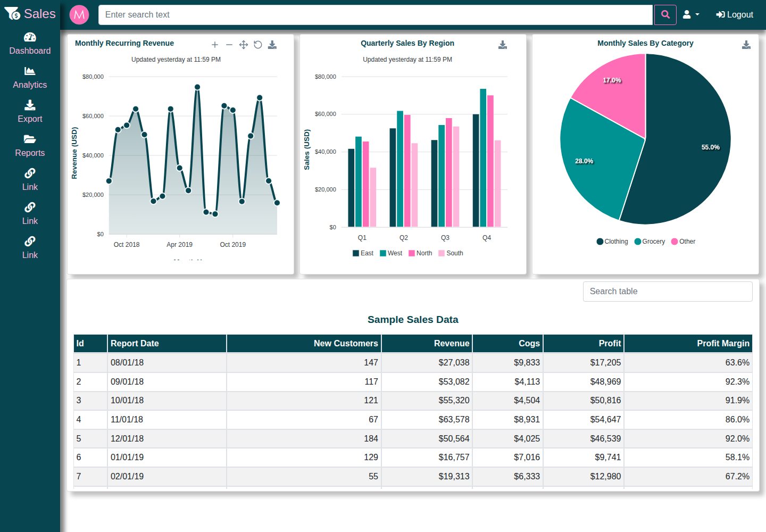Click the magnifier search button
This screenshot has width=766, height=532.
point(665,15)
